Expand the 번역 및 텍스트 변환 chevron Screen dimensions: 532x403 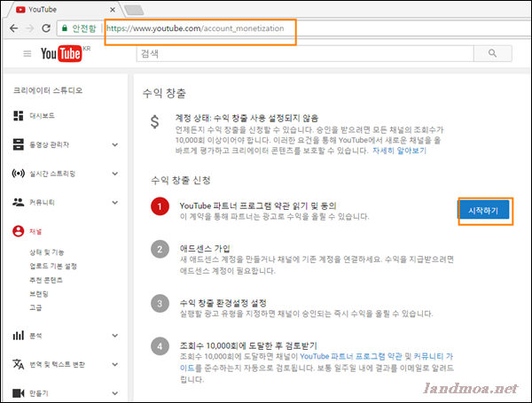tap(115, 364)
